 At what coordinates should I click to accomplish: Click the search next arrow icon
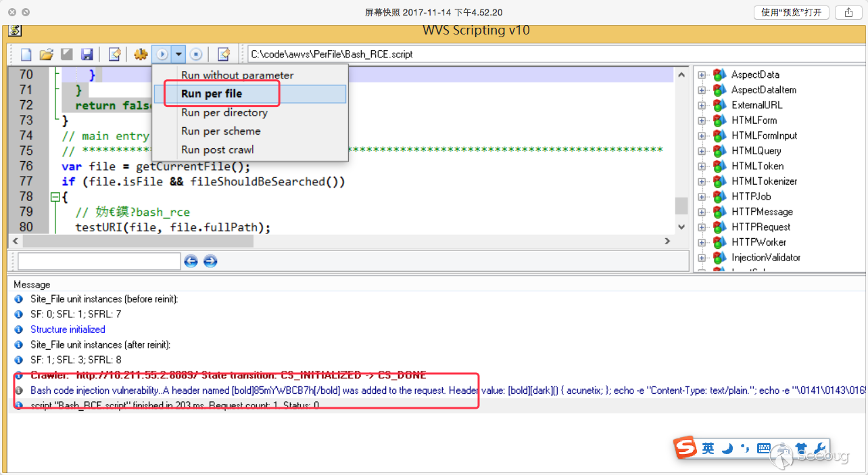click(x=210, y=261)
